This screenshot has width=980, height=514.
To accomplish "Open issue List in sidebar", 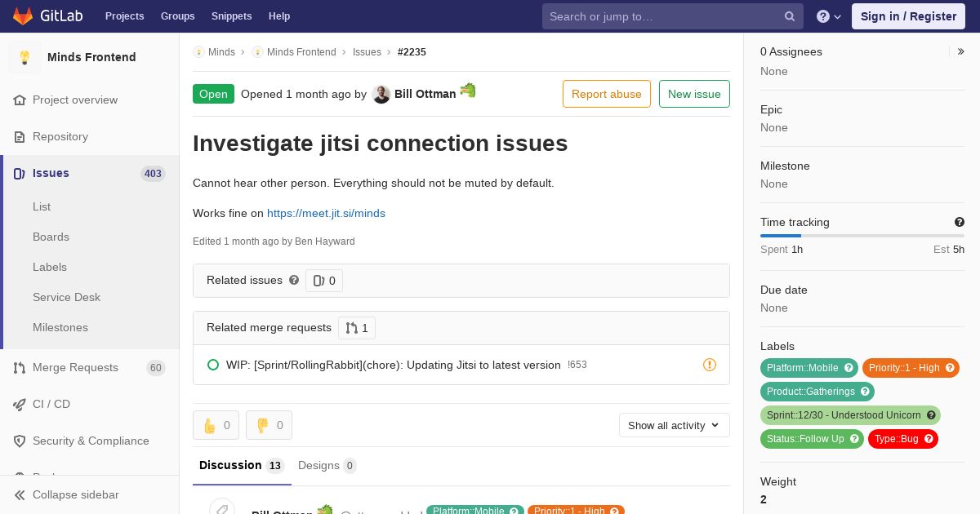I will [x=42, y=206].
